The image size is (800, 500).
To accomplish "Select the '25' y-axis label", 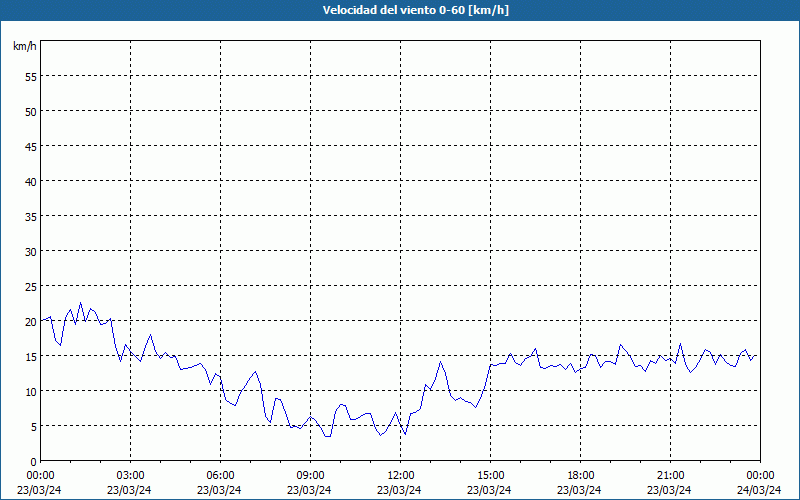I will tap(31, 286).
